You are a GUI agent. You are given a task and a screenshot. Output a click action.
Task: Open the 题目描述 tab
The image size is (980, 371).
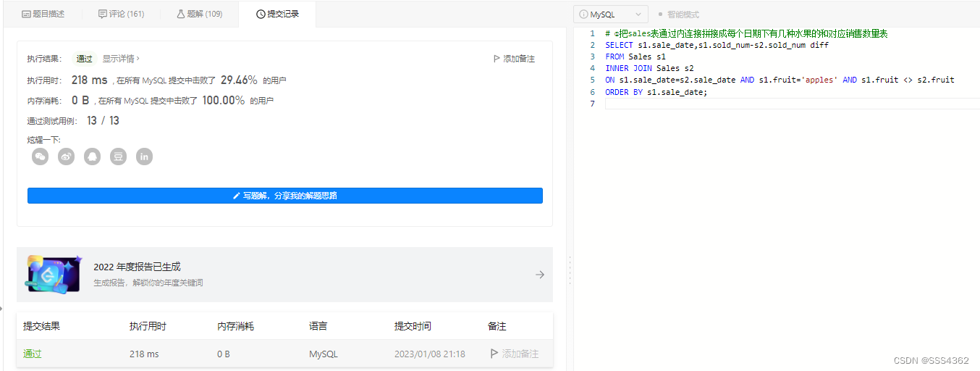tap(43, 14)
